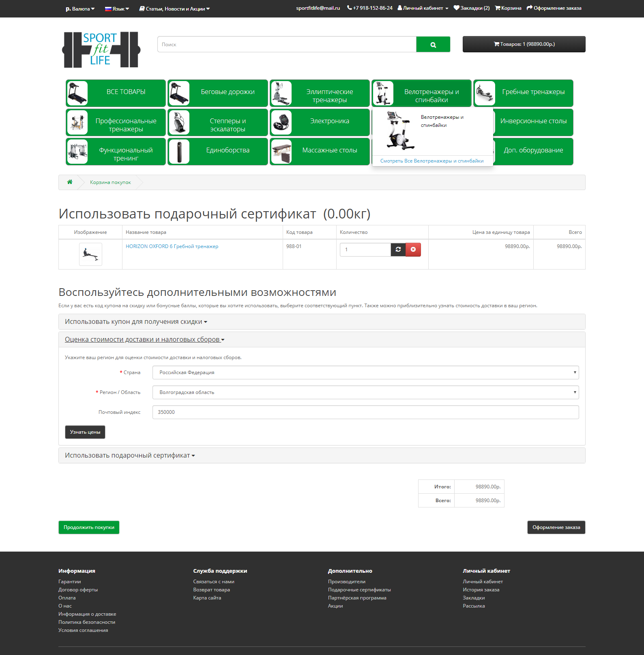The image size is (644, 655).
Task: Click the quantity input field
Action: [365, 250]
